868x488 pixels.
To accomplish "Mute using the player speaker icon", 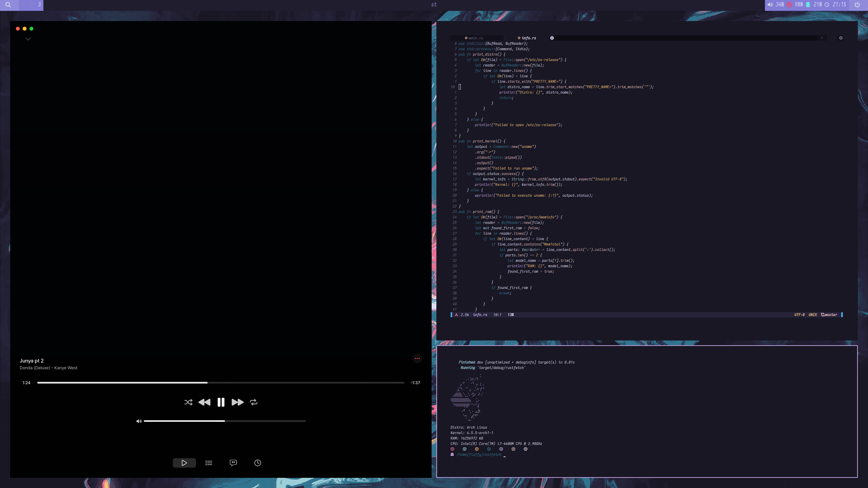I will point(139,421).
